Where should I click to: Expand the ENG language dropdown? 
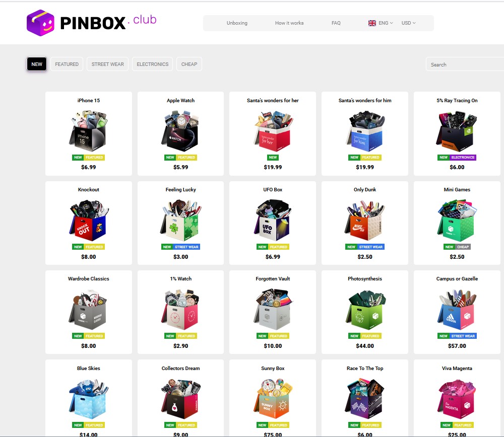[x=386, y=23]
